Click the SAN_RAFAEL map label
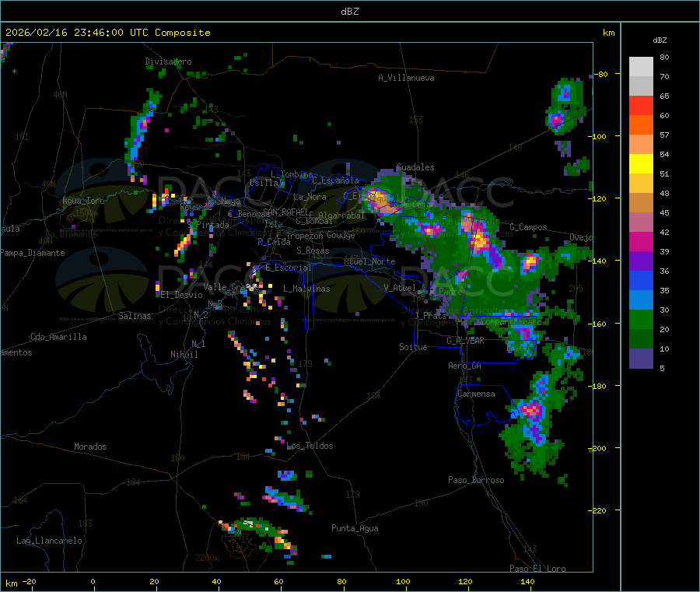Image resolution: width=700 pixels, height=592 pixels. pyautogui.click(x=285, y=212)
